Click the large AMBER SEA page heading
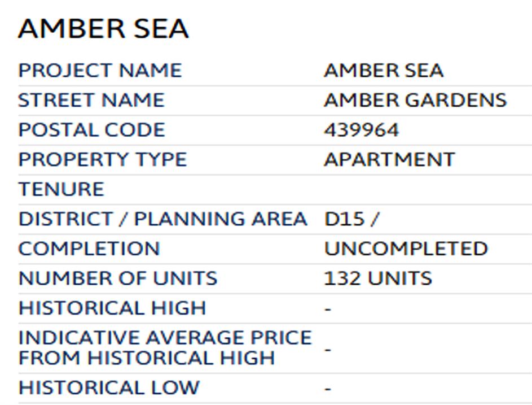 coord(103,29)
